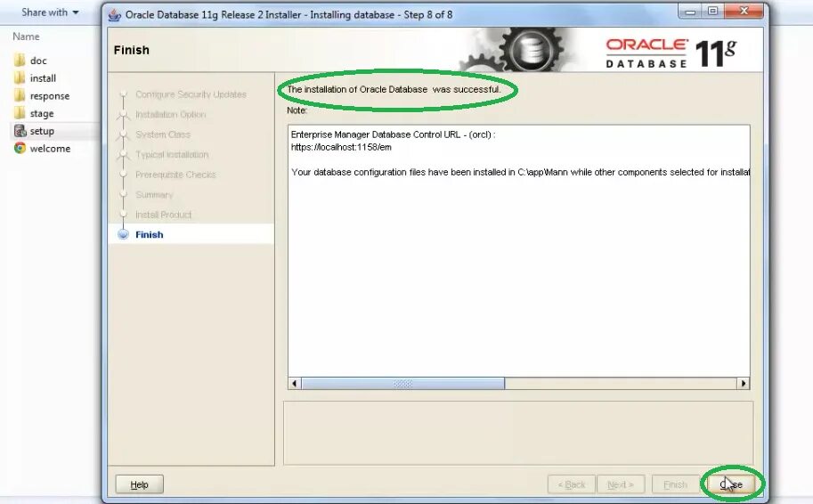
Task: Select the Summary step
Action: coord(154,194)
